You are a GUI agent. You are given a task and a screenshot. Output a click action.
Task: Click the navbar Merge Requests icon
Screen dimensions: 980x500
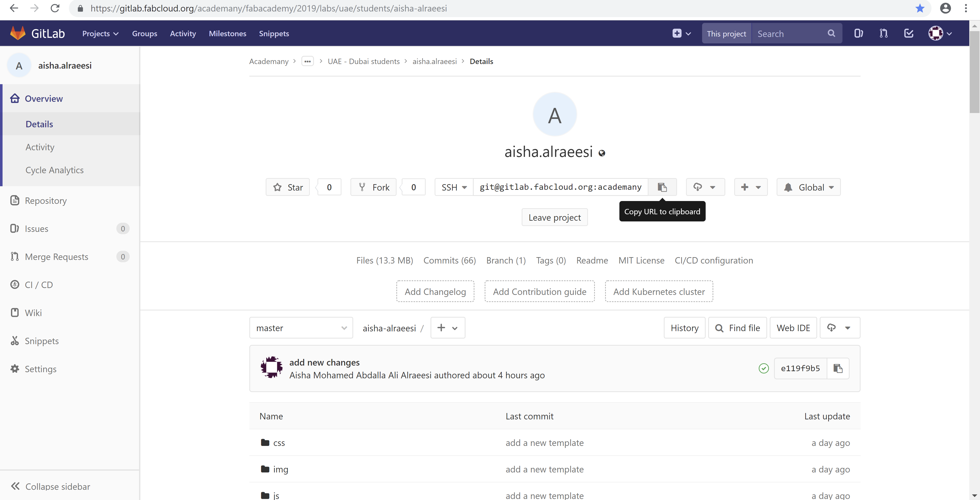[883, 33]
